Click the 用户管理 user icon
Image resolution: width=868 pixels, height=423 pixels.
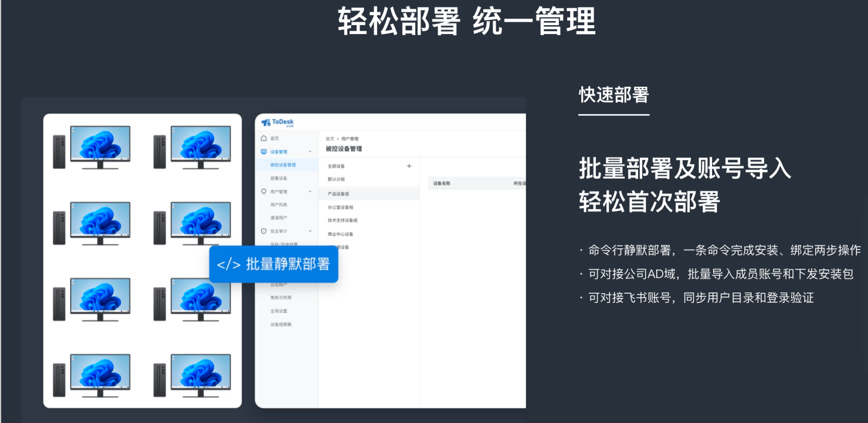click(x=264, y=192)
